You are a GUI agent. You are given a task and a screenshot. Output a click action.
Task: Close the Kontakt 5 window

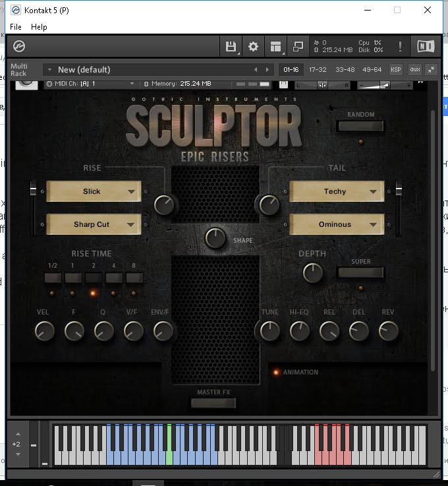coord(428,11)
